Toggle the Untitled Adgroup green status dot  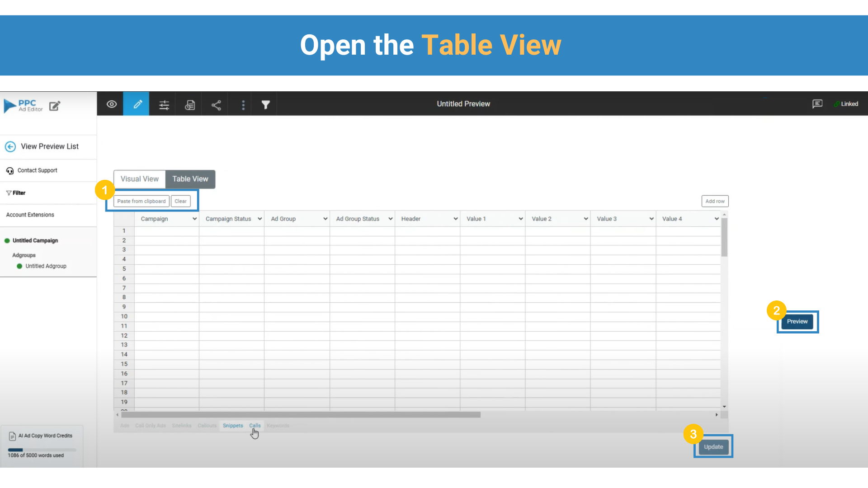[x=19, y=266]
